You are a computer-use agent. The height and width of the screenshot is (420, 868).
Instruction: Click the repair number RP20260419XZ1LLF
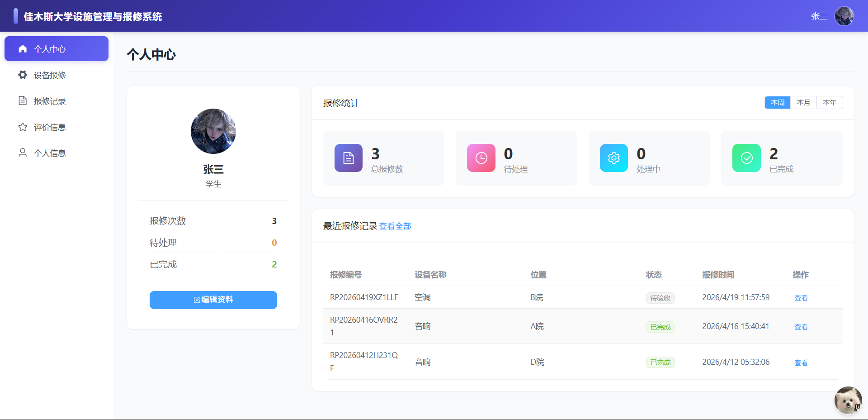(x=364, y=297)
